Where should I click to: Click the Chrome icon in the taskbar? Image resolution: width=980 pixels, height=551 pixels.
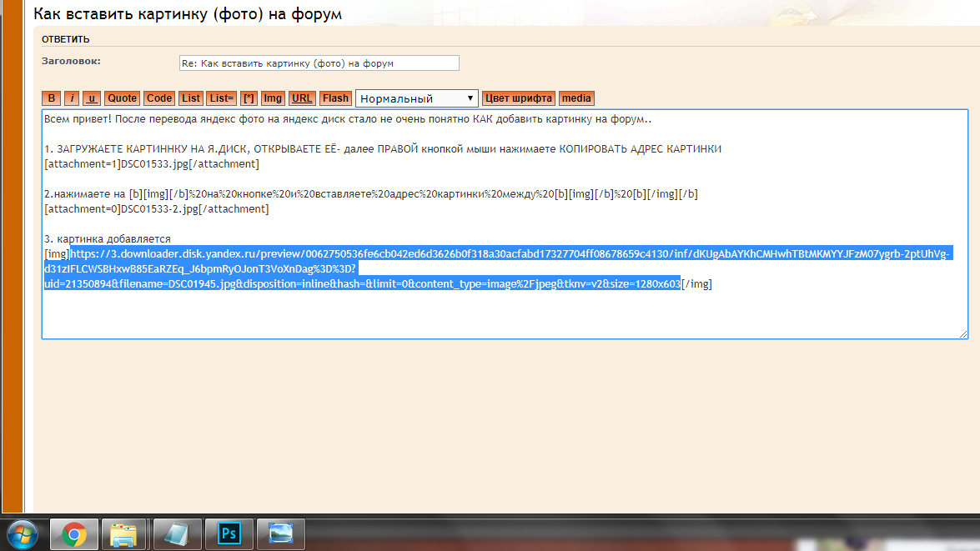73,533
